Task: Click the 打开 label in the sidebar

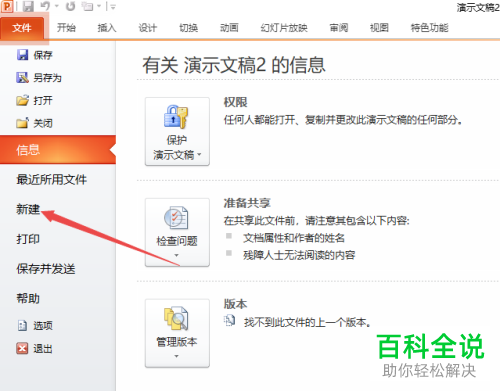Action: [x=43, y=101]
